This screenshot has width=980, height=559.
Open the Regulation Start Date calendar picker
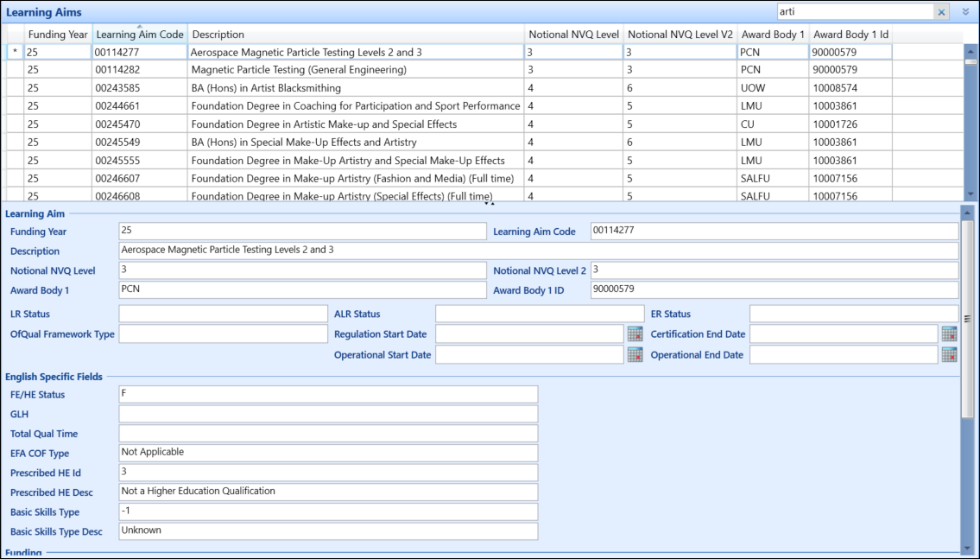pos(635,334)
